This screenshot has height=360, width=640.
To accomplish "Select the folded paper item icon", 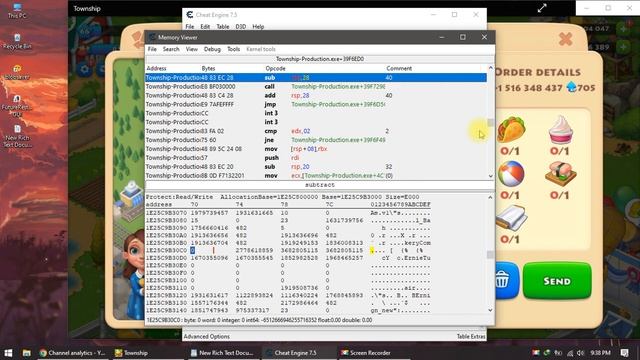I will click(511, 218).
